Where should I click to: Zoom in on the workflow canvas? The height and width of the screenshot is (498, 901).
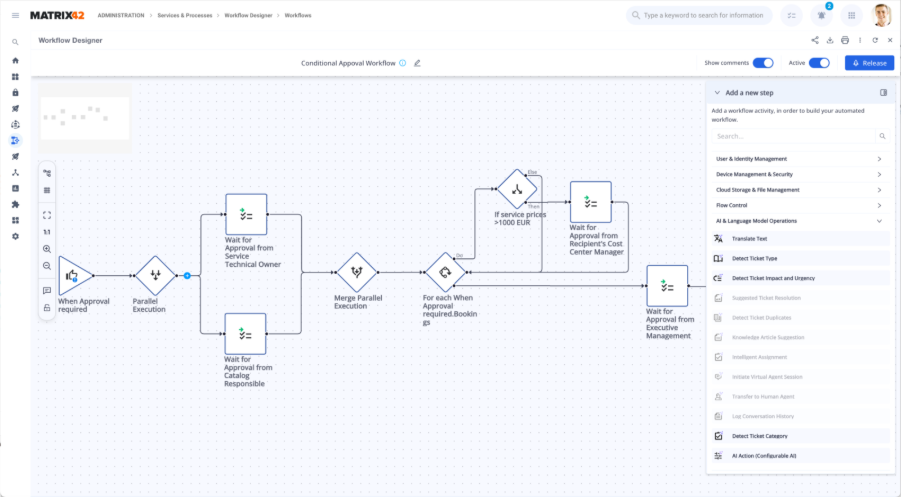tap(47, 249)
